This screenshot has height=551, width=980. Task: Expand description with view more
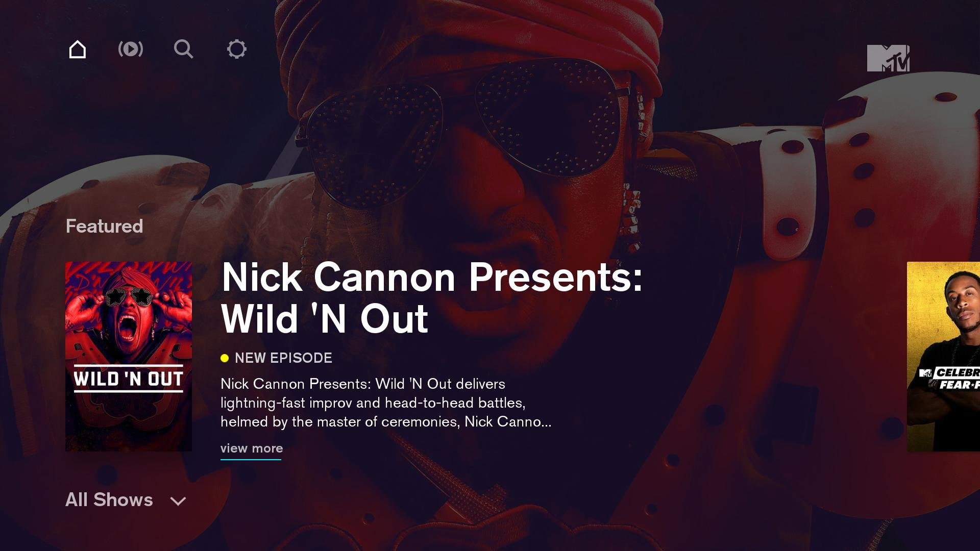click(251, 448)
